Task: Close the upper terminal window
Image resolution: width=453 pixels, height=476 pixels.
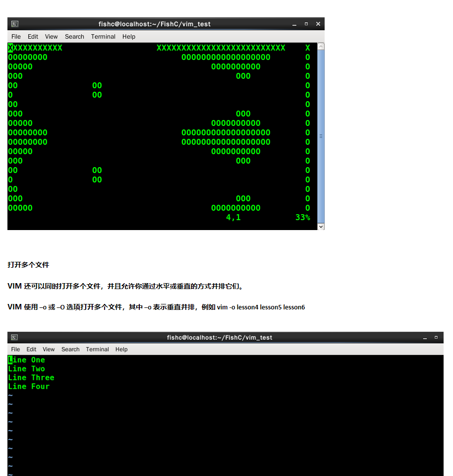Action: [x=318, y=24]
